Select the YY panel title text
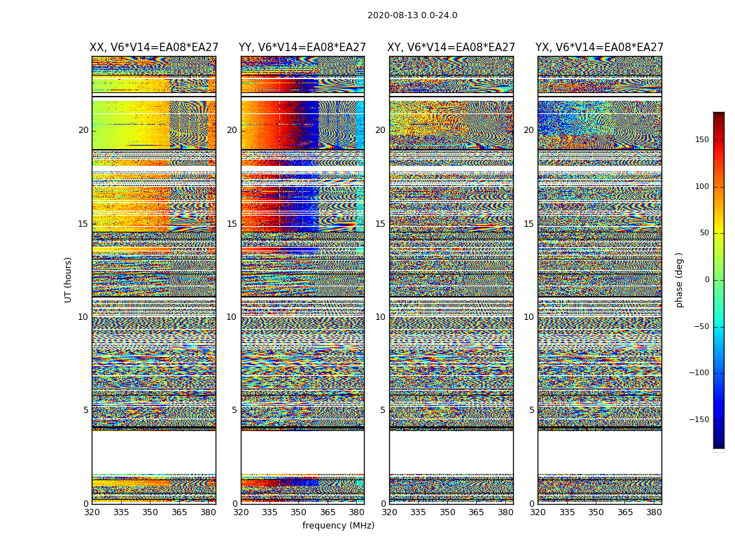The image size is (735, 560). click(x=302, y=48)
